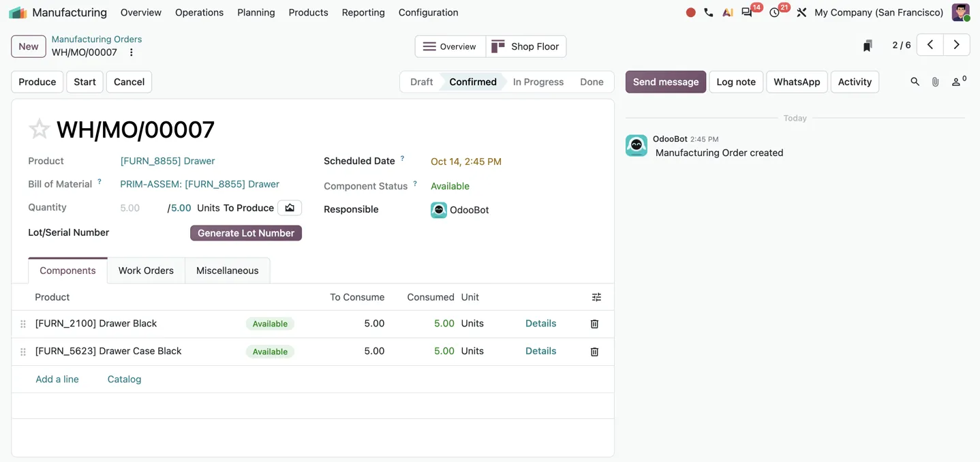Go to the previous record arrow

pyautogui.click(x=930, y=45)
